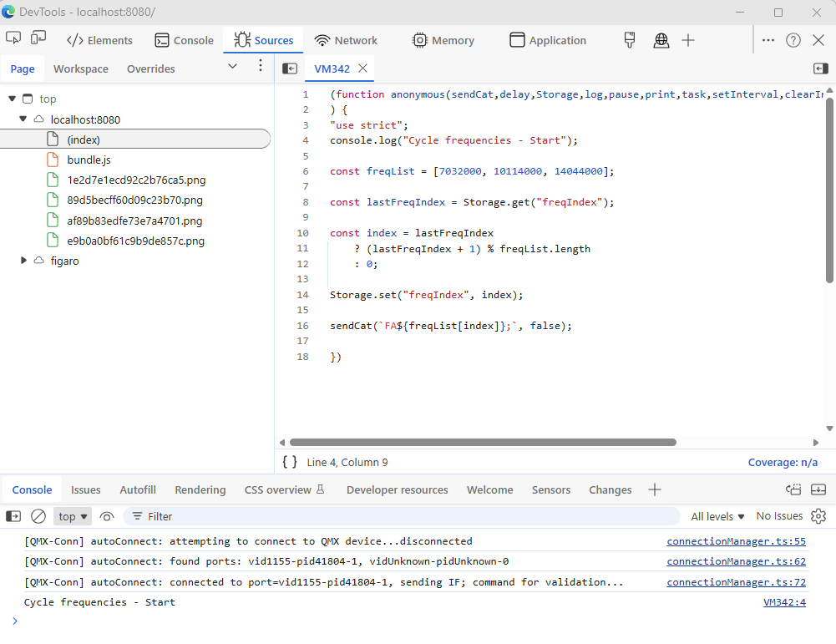Image resolution: width=836 pixels, height=644 pixels.
Task: Select the inspect element picker icon
Action: point(13,38)
